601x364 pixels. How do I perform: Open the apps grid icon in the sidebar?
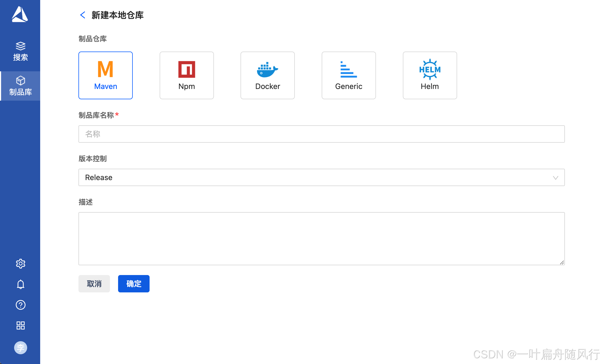point(21,325)
